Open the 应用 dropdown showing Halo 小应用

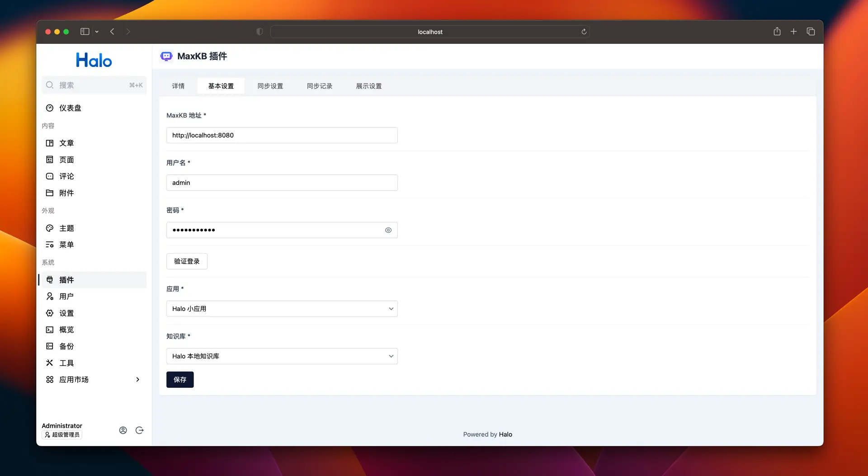tap(282, 309)
